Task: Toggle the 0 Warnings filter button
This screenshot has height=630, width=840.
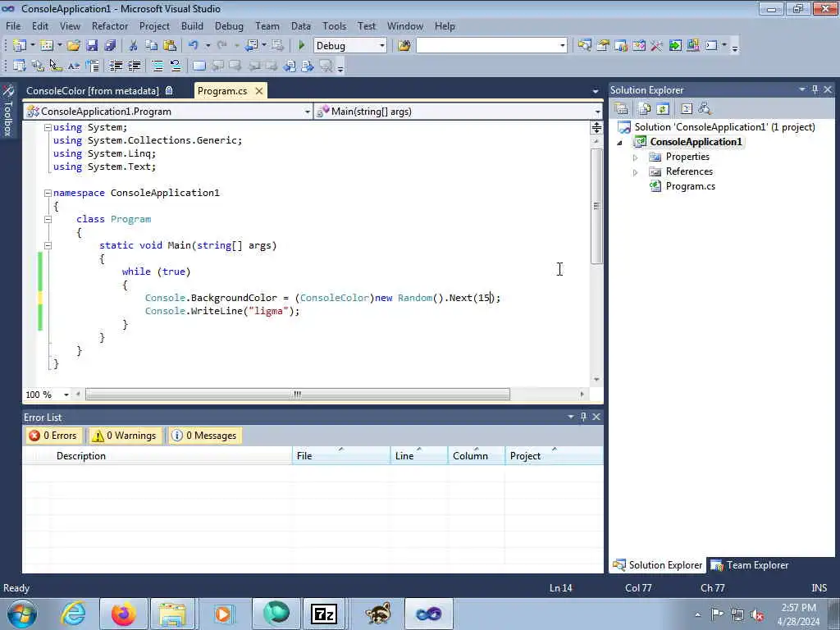Action: point(125,436)
